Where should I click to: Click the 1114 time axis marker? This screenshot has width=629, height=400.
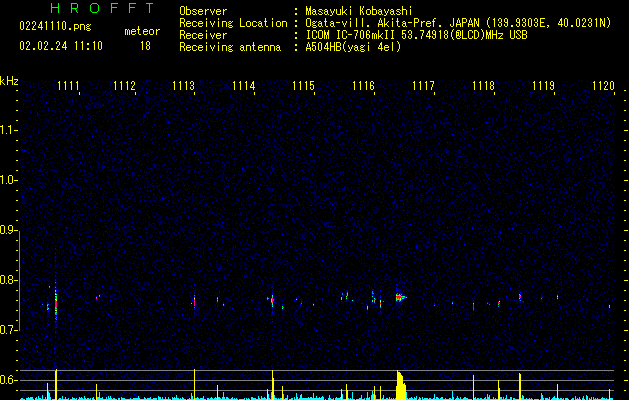[243, 86]
